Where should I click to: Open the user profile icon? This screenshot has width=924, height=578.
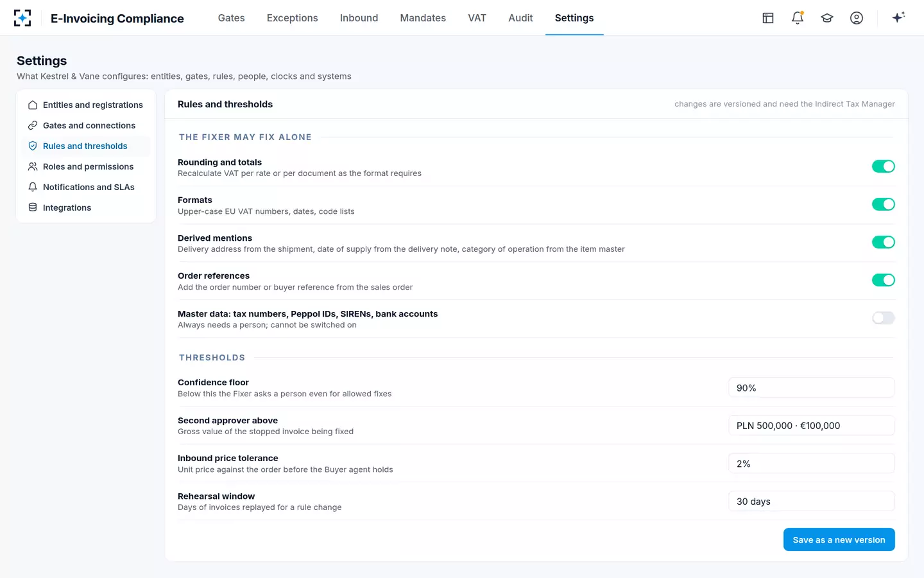tap(857, 18)
